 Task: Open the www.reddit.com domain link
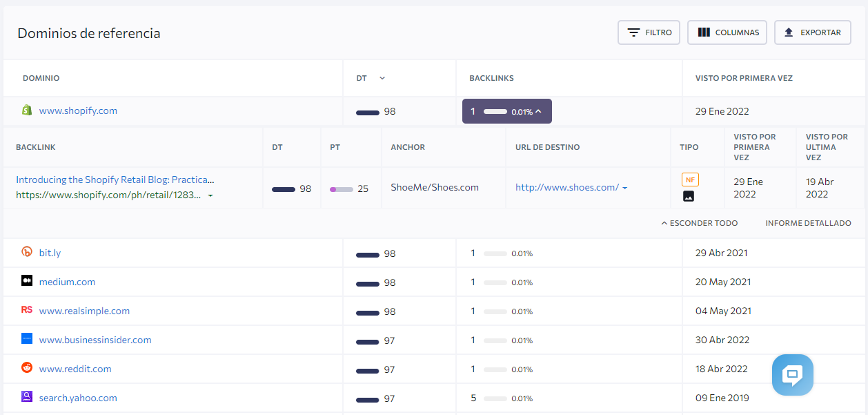coord(75,369)
